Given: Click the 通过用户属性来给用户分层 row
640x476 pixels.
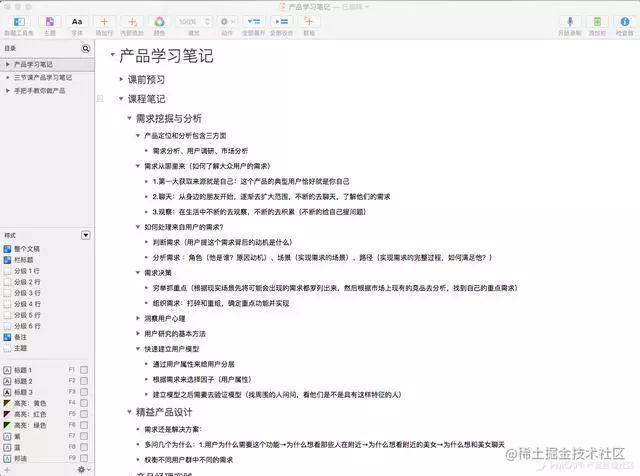Looking at the screenshot, I should tap(193, 364).
